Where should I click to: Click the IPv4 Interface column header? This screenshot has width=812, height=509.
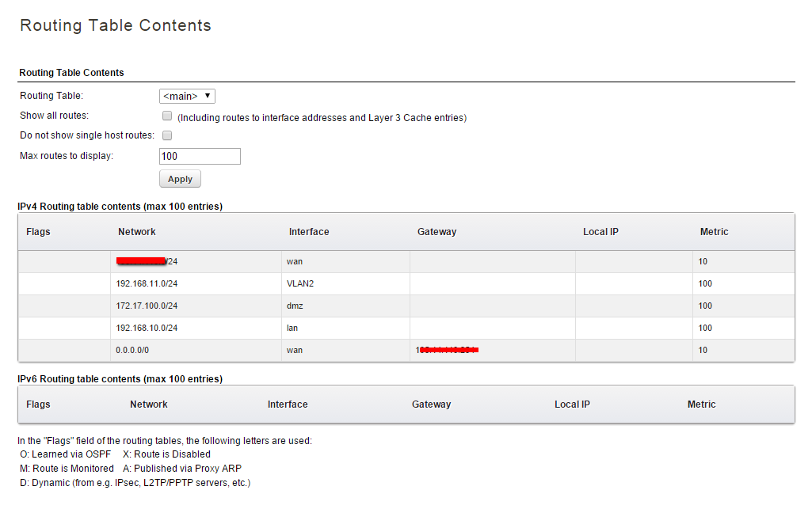(x=309, y=232)
